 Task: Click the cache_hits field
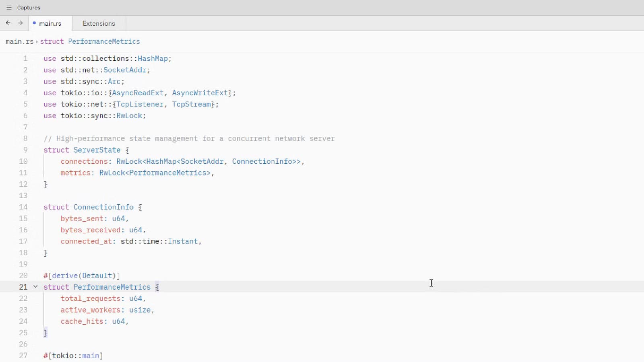tap(82, 321)
